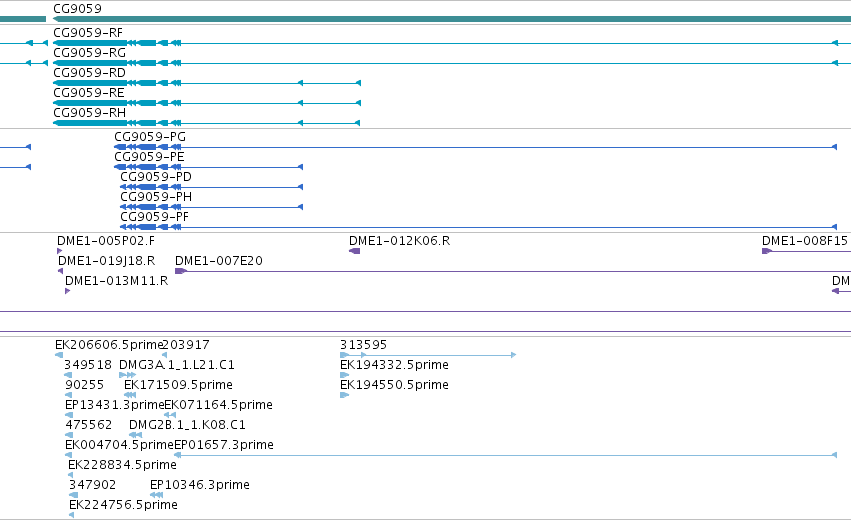Viewport: 851px width, 520px height.
Task: Select the purple DME1-012K06.R arrow glyph
Action: pos(354,251)
